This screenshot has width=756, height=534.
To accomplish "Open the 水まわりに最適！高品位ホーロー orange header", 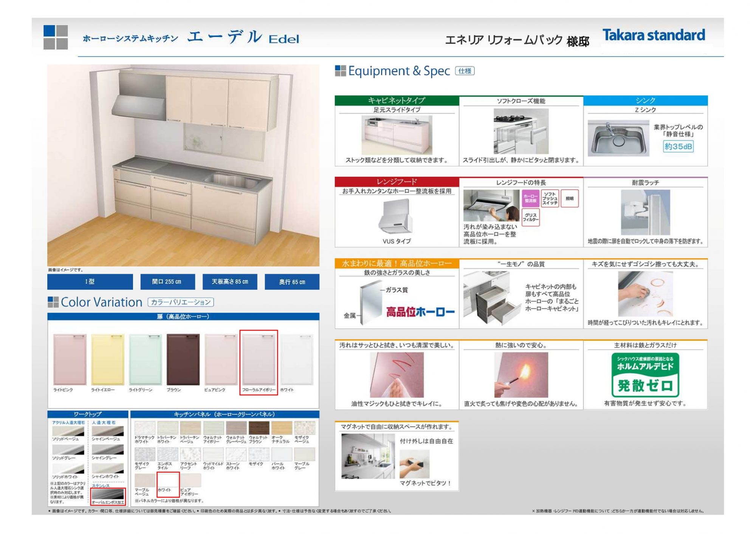I will click(x=397, y=263).
